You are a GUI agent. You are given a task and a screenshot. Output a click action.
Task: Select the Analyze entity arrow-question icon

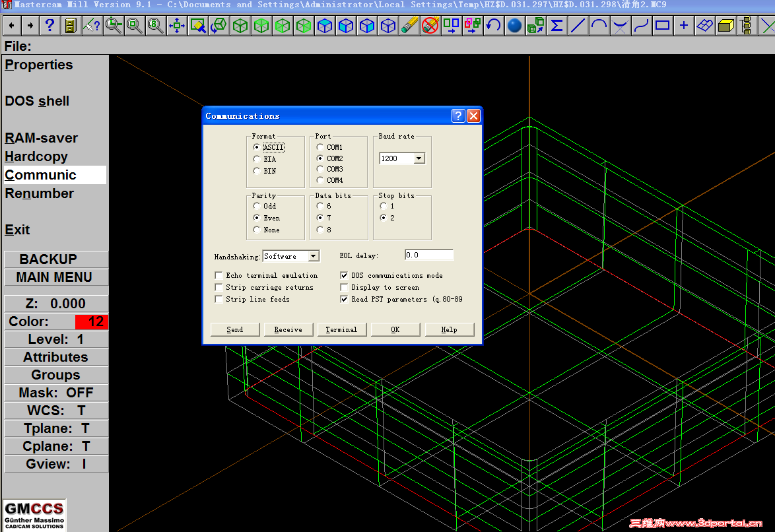92,25
